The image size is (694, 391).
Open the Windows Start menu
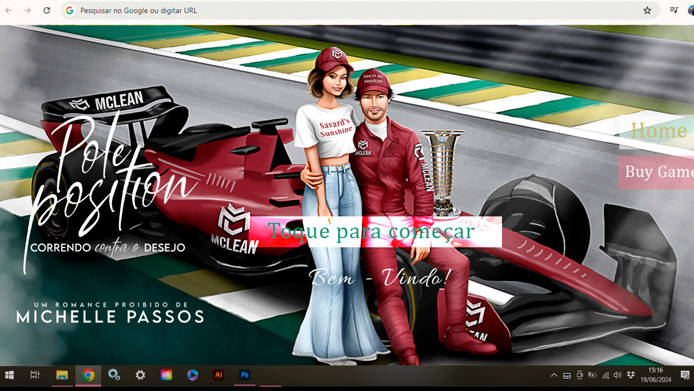coord(9,376)
